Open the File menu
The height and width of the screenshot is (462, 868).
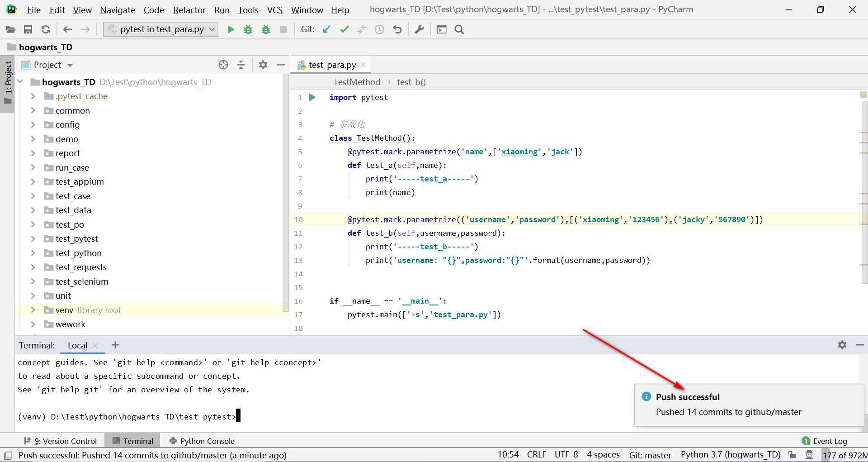click(33, 10)
